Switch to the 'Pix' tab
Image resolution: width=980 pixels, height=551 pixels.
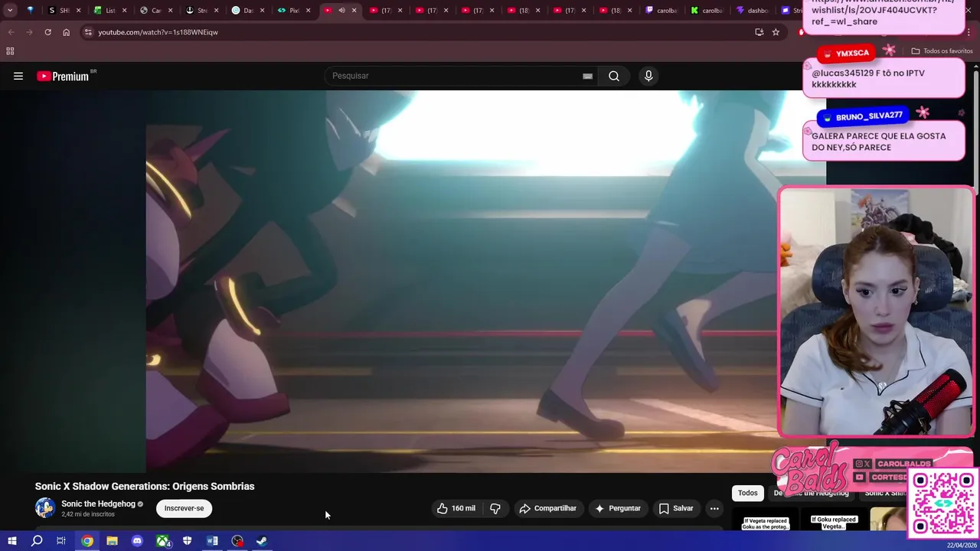coord(292,11)
